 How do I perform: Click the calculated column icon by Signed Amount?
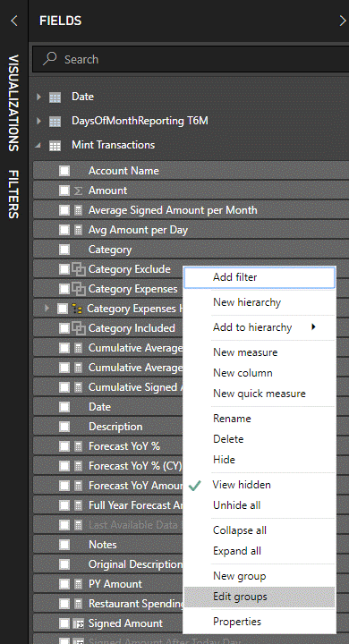coord(78,624)
